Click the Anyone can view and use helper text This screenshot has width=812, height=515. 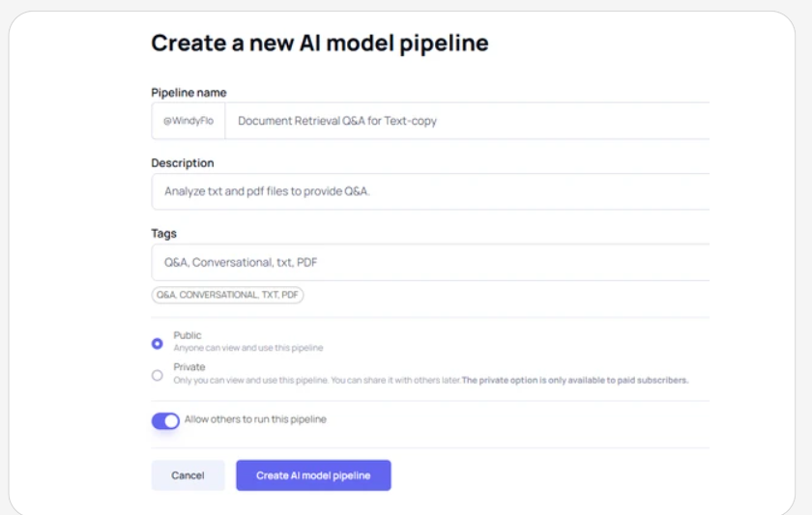pyautogui.click(x=248, y=348)
